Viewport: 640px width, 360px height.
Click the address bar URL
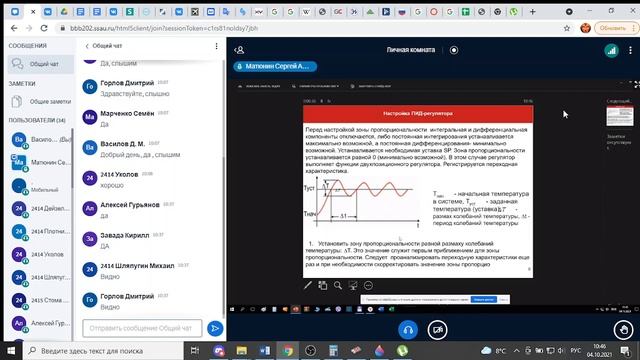tap(164, 28)
